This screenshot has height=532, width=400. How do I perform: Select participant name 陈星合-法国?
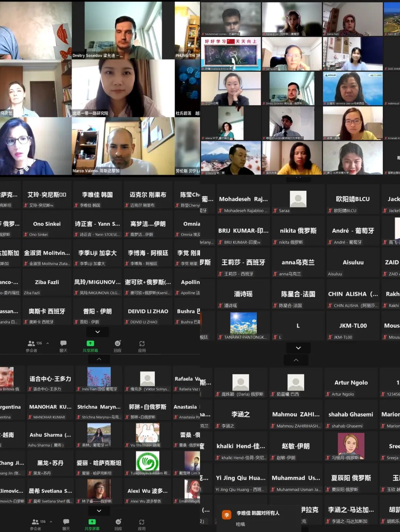point(298,294)
